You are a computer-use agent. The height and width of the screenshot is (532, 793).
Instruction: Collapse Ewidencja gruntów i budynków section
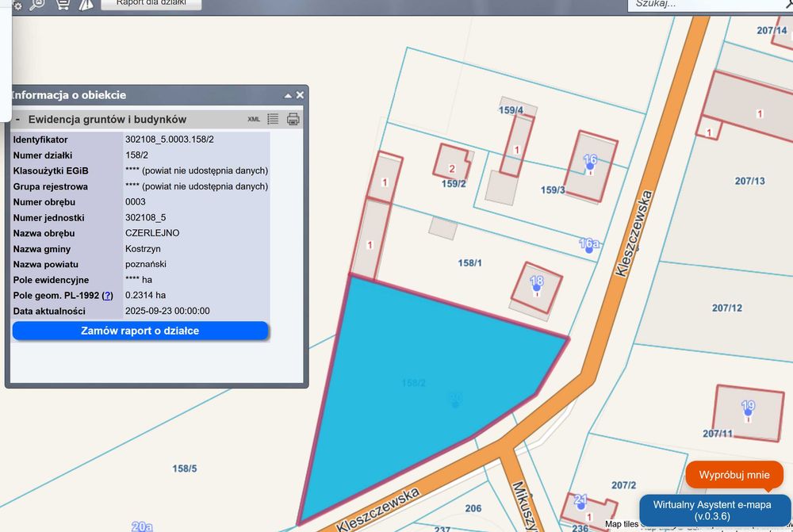(x=17, y=120)
